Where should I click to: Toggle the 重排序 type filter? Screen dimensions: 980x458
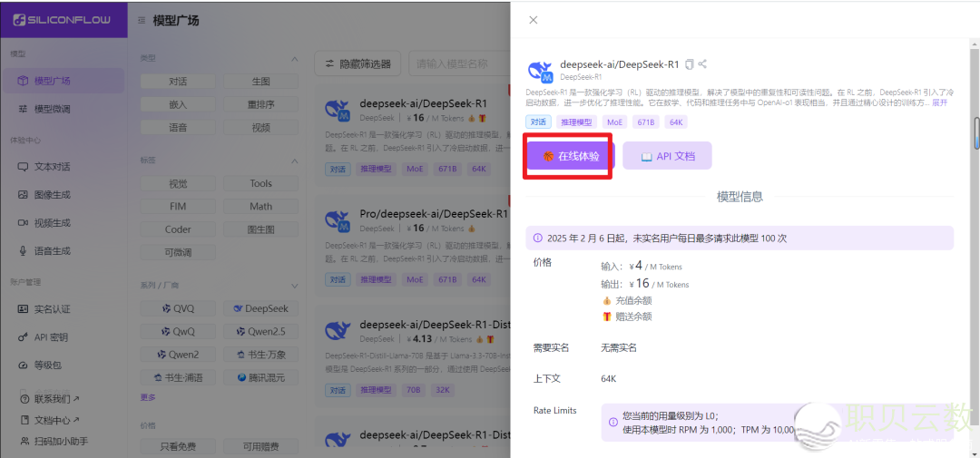(260, 104)
